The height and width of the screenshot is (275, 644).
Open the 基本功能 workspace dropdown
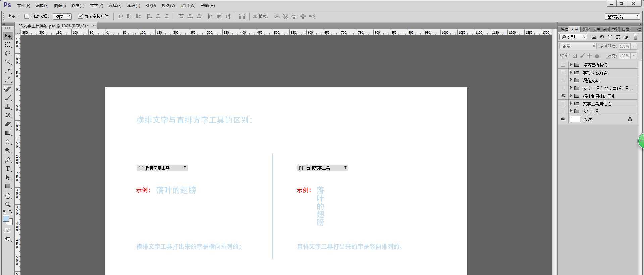pyautogui.click(x=622, y=16)
